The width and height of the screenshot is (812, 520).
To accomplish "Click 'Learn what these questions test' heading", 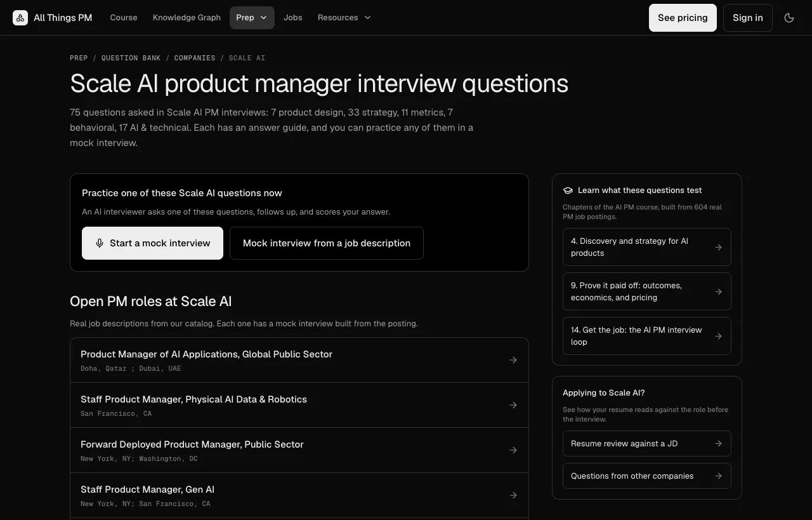I will tap(639, 190).
